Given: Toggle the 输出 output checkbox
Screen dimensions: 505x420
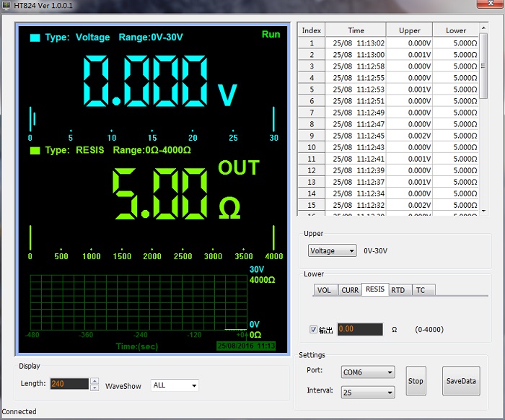Looking at the screenshot, I should click(x=313, y=330).
